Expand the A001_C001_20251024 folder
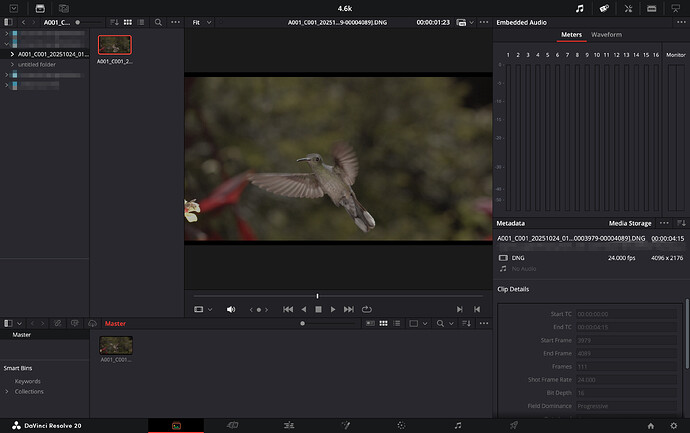This screenshot has height=433, width=690. (x=12, y=54)
